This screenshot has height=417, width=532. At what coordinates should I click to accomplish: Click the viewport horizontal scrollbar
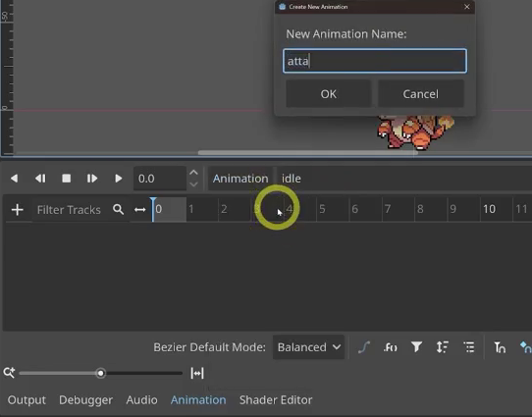pos(308,152)
